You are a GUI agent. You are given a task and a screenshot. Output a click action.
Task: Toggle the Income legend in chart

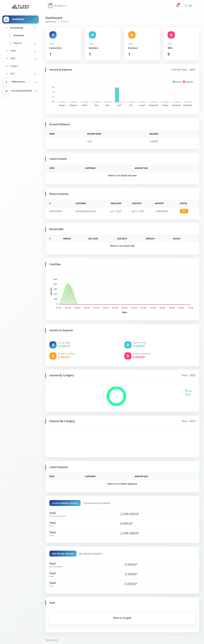pyautogui.click(x=177, y=82)
